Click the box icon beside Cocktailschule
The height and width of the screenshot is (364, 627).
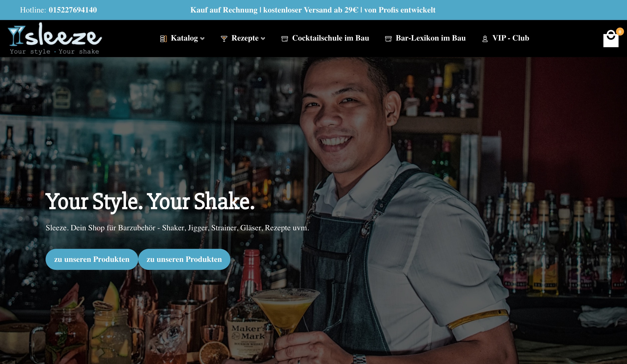click(x=285, y=39)
